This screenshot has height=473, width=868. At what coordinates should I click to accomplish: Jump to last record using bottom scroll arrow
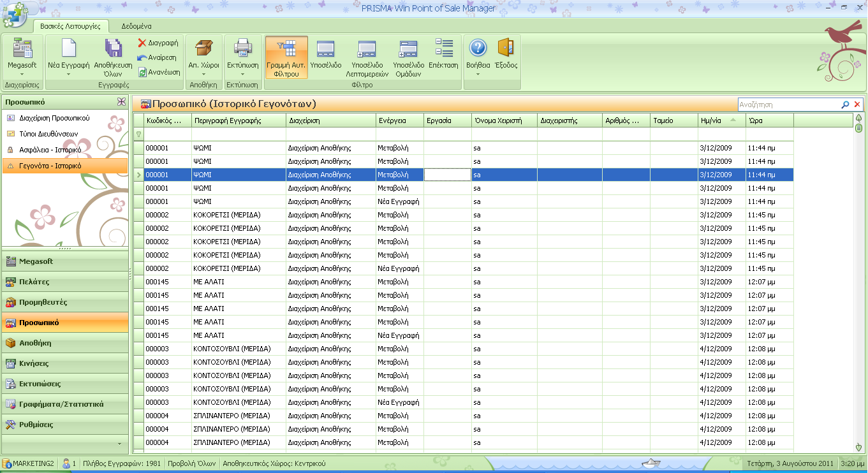858,448
